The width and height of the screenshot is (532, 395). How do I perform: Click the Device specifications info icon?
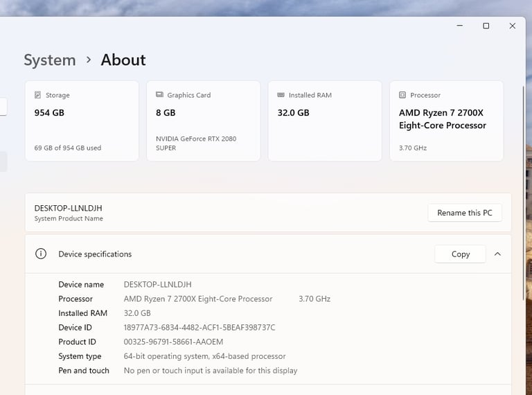pyautogui.click(x=41, y=254)
